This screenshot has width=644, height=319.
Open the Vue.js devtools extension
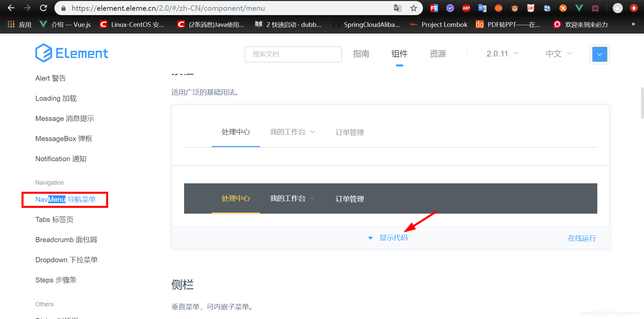(x=579, y=8)
